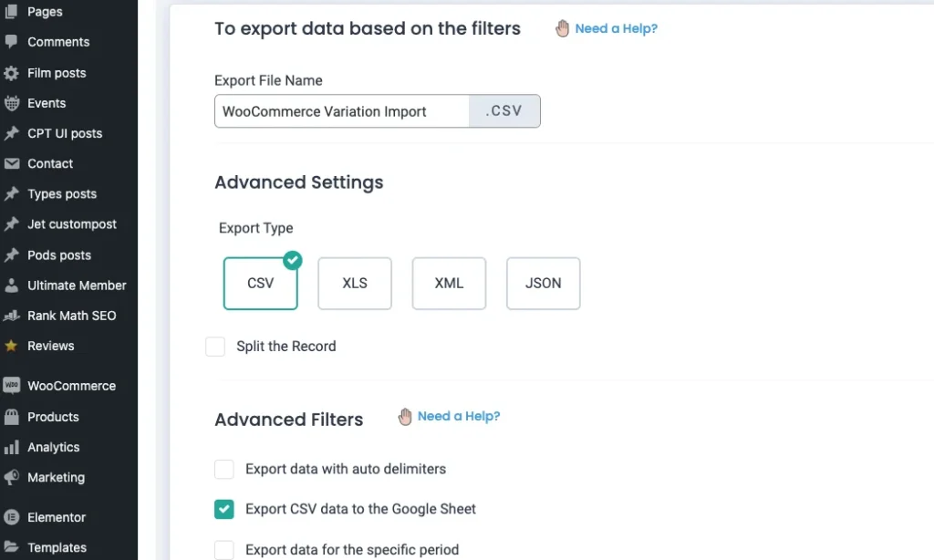Check Export data with auto delimiters
This screenshot has height=560, width=934.
coord(224,470)
